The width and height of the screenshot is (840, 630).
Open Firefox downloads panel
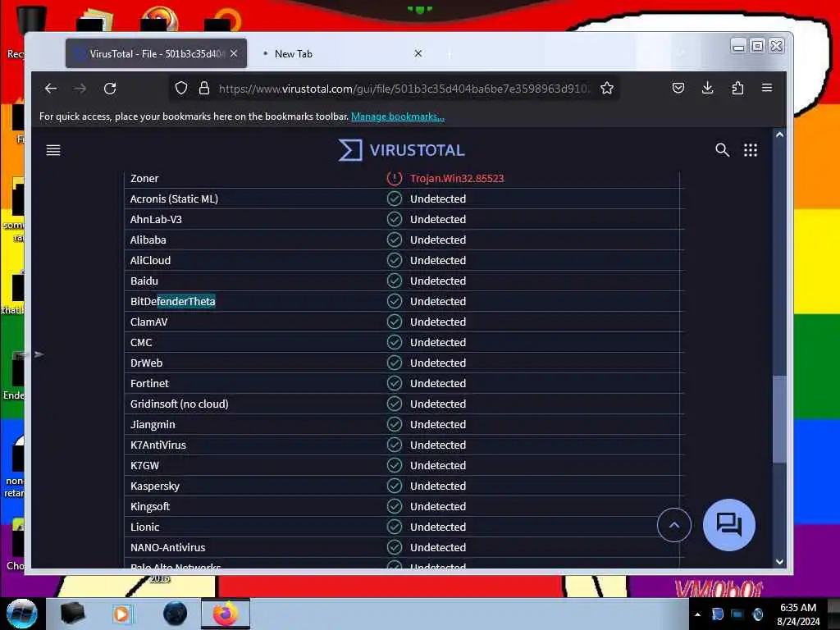[x=708, y=88]
